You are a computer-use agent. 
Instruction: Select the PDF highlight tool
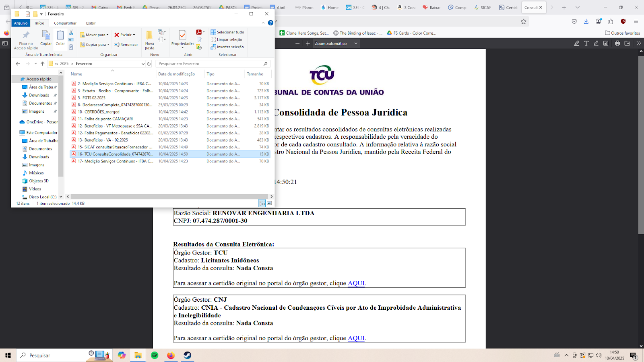[576, 43]
